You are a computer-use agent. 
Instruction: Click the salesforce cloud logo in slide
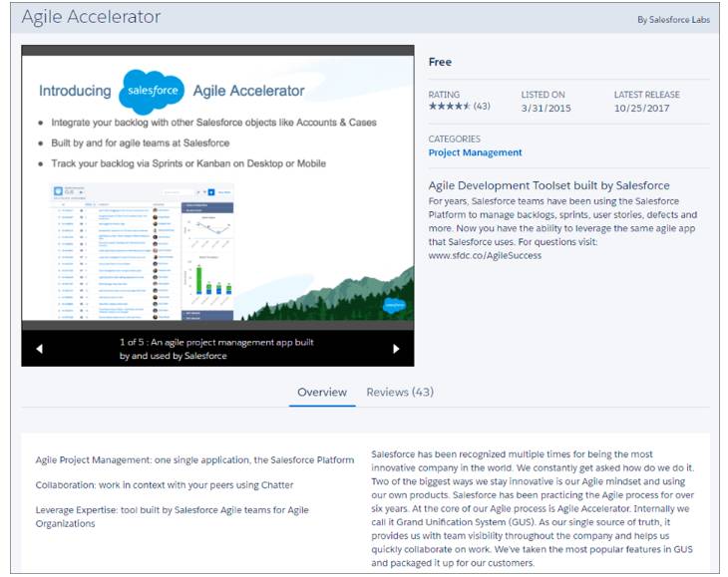152,91
